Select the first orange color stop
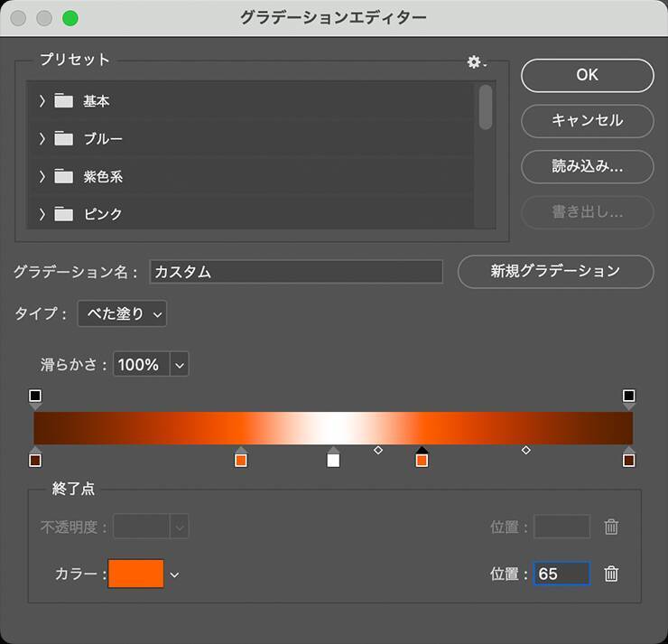 tap(241, 460)
